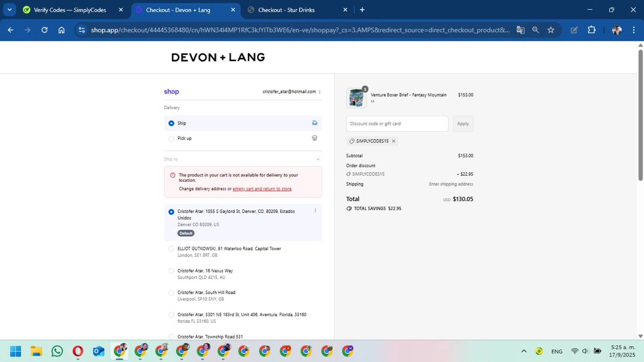The height and width of the screenshot is (362, 644).
Task: Click the delivery truck icon in Ship row
Action: click(x=315, y=123)
